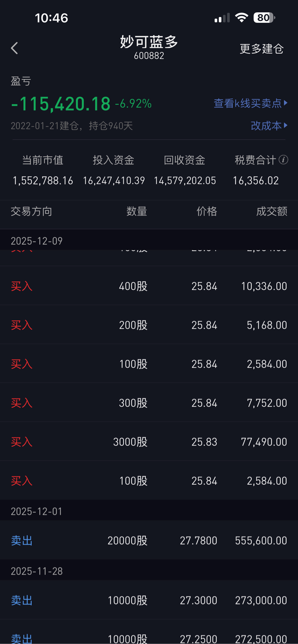Open the 10000股 sell trade at 27.3000
Viewport: 298px width, 644px height.
pos(149,600)
